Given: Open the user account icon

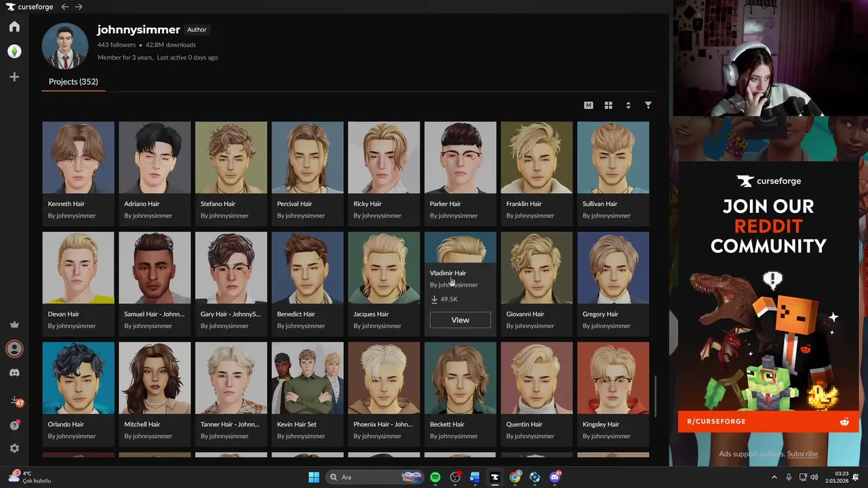Looking at the screenshot, I should [x=14, y=348].
